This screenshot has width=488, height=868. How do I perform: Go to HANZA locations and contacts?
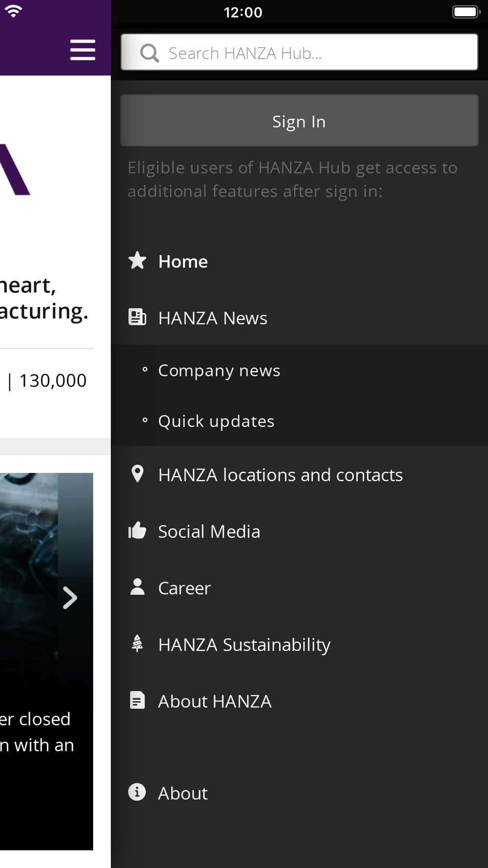(281, 475)
